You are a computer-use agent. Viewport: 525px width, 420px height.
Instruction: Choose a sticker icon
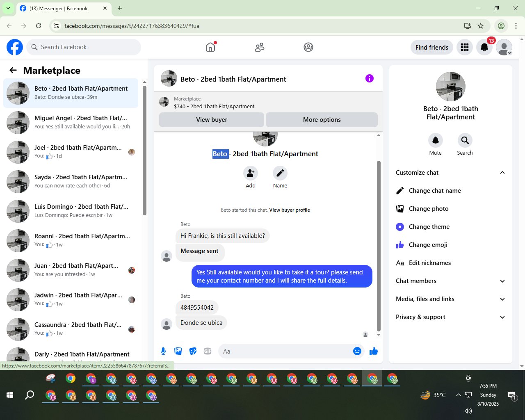pyautogui.click(x=193, y=351)
